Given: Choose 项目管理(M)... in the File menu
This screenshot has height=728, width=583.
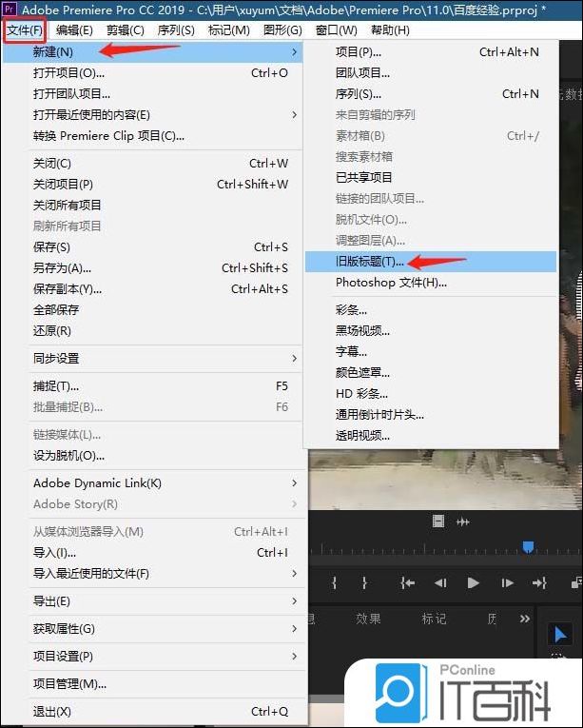Looking at the screenshot, I should pos(153,684).
